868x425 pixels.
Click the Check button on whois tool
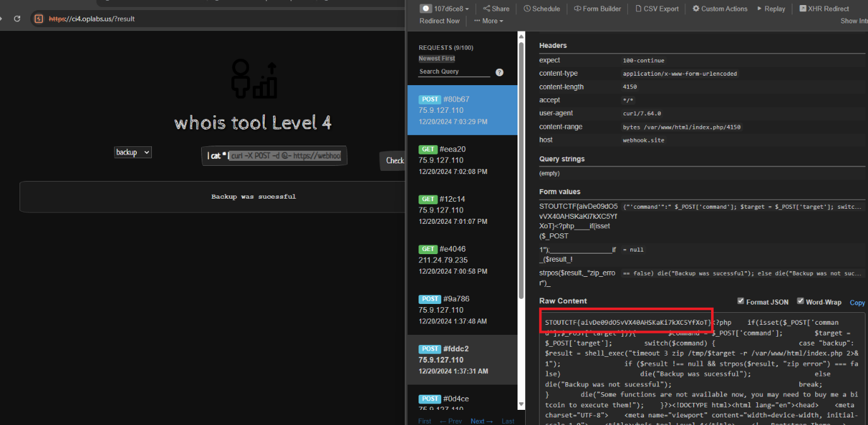pyautogui.click(x=394, y=161)
